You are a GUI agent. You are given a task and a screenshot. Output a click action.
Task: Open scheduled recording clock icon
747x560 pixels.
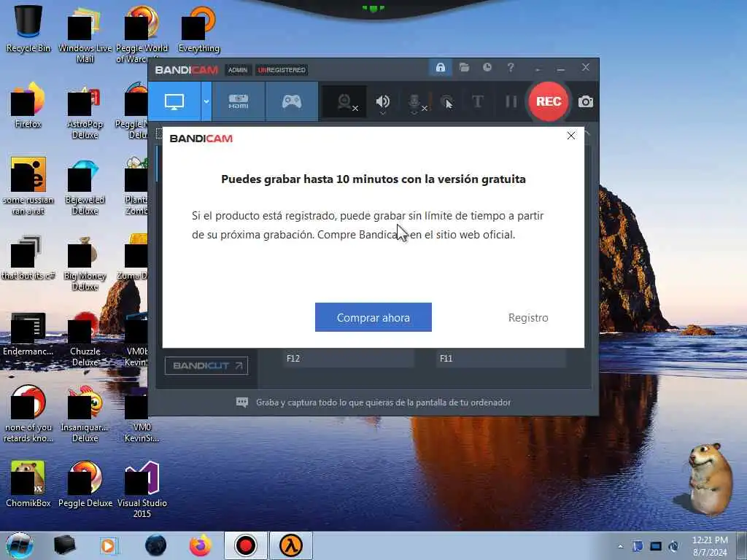(487, 68)
